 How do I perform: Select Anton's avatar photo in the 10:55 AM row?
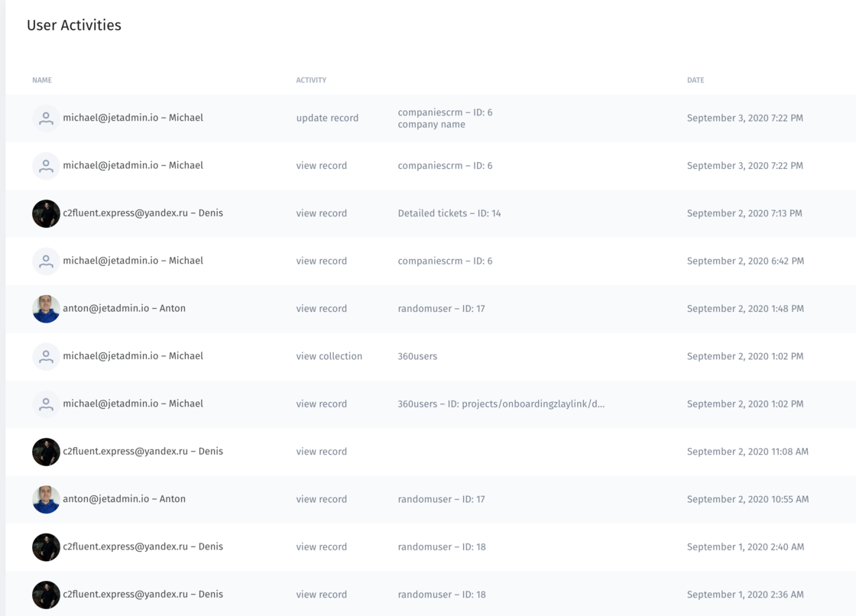(x=46, y=499)
